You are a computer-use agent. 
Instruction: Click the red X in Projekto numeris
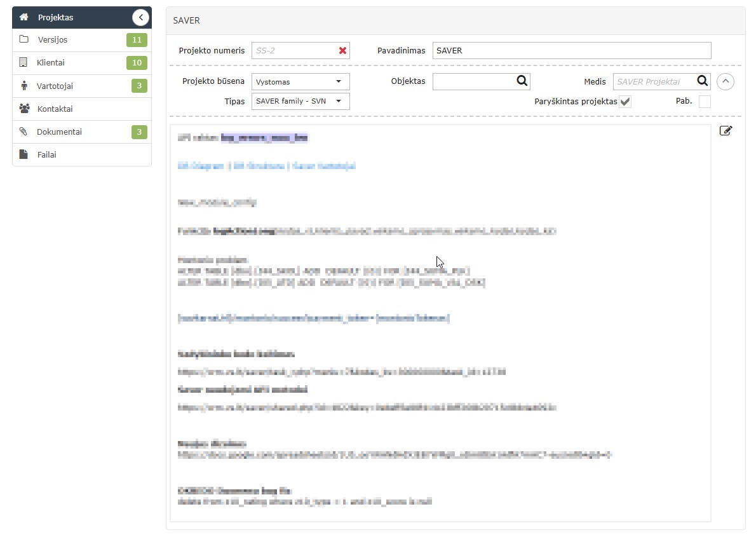[342, 51]
